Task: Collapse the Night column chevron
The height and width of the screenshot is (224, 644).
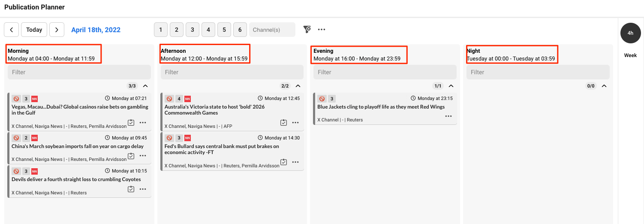Action: point(604,86)
